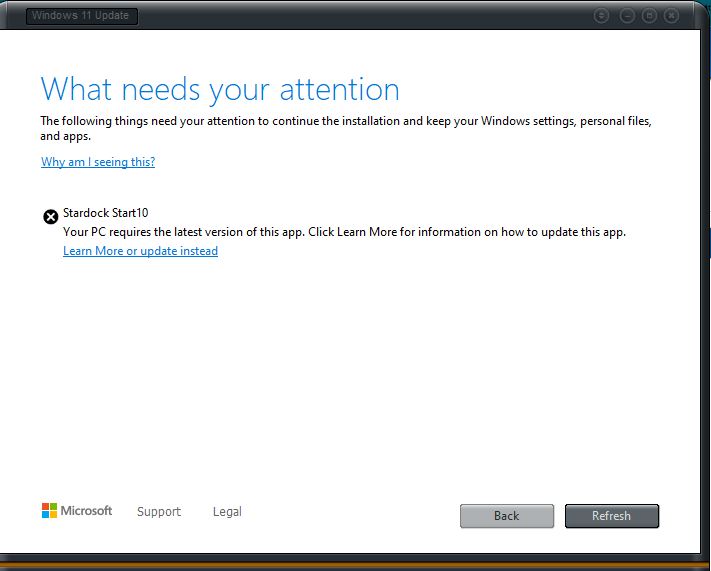Select the "Stardock Start10" item text
The width and height of the screenshot is (711, 571).
[x=106, y=213]
